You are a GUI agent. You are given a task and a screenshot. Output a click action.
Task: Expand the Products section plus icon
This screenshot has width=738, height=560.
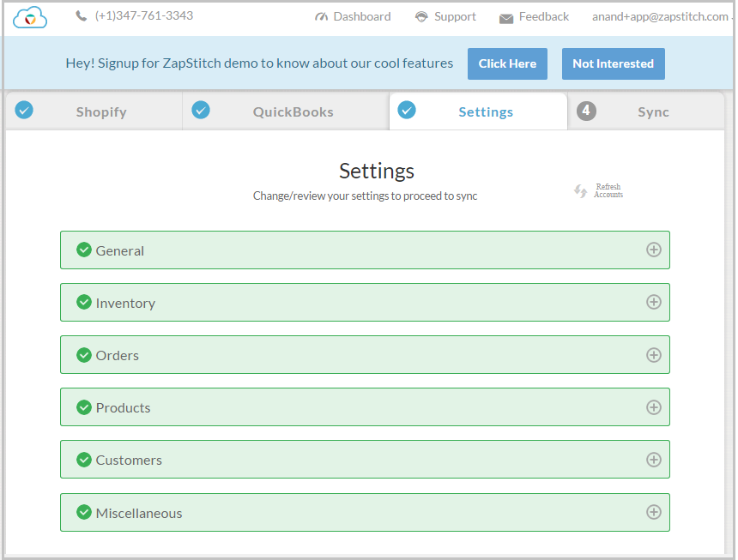click(653, 407)
